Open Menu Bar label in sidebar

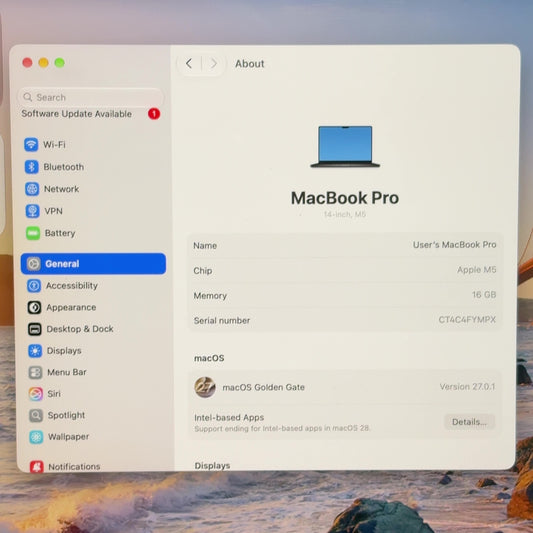pos(67,372)
